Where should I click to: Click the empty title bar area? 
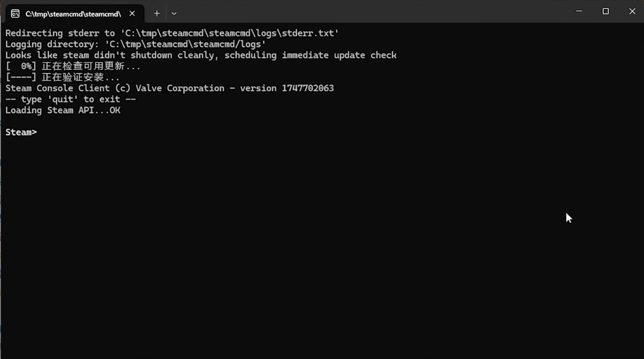tap(372, 11)
